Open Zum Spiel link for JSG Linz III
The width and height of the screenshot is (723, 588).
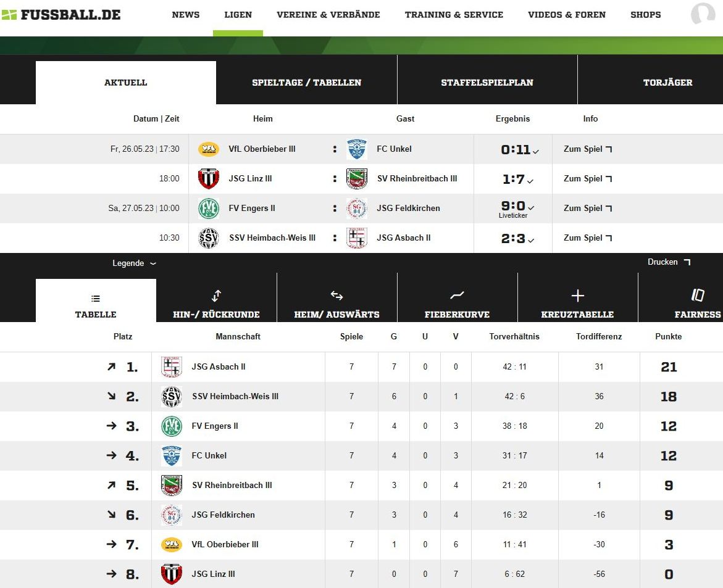587,179
